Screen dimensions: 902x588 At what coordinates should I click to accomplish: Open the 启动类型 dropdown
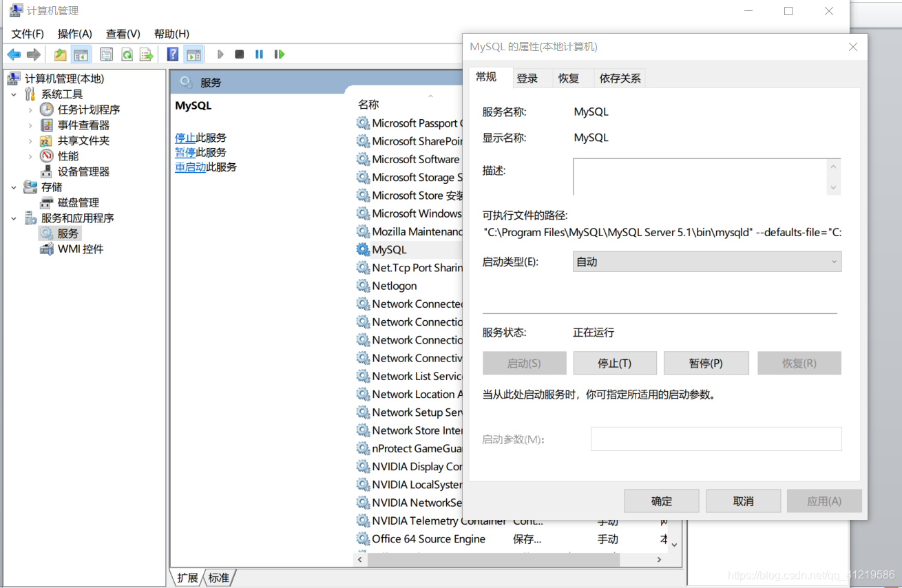pos(707,262)
